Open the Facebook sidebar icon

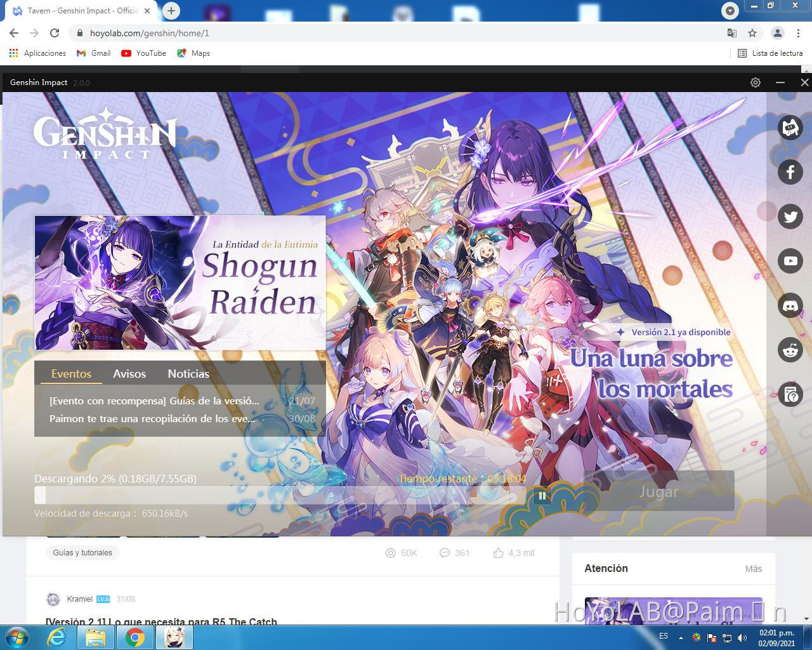tap(790, 172)
